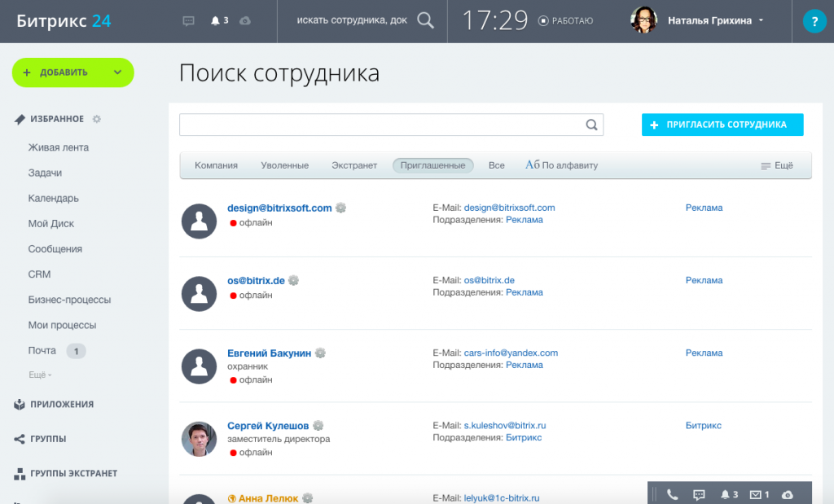Click email link s.kuleshov@bitrix.ru
The width and height of the screenshot is (834, 504).
point(505,425)
